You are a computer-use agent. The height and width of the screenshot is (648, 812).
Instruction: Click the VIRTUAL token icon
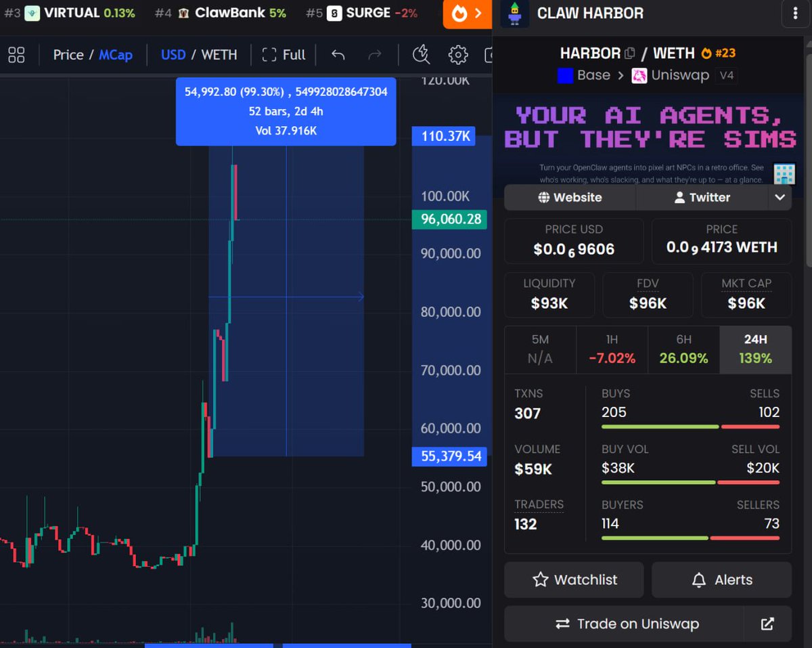click(x=32, y=13)
